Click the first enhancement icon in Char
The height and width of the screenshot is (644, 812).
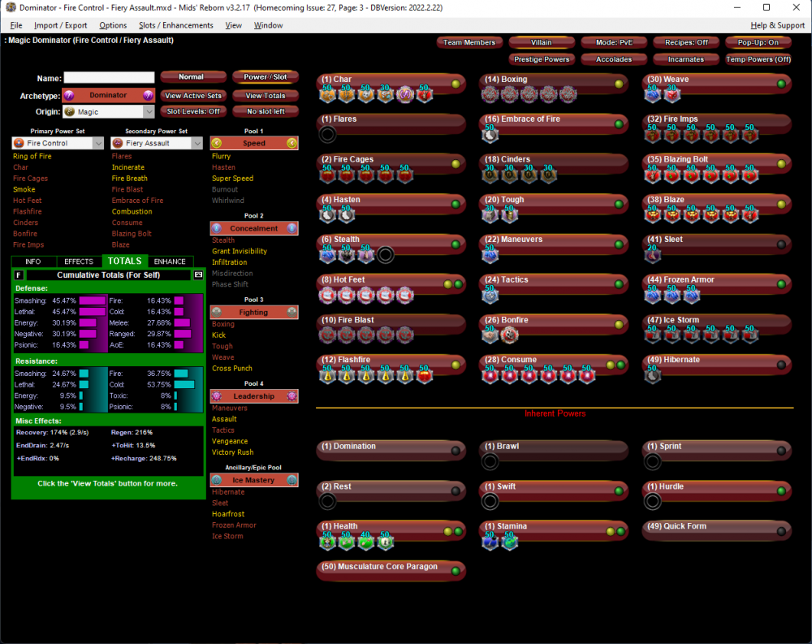(327, 95)
